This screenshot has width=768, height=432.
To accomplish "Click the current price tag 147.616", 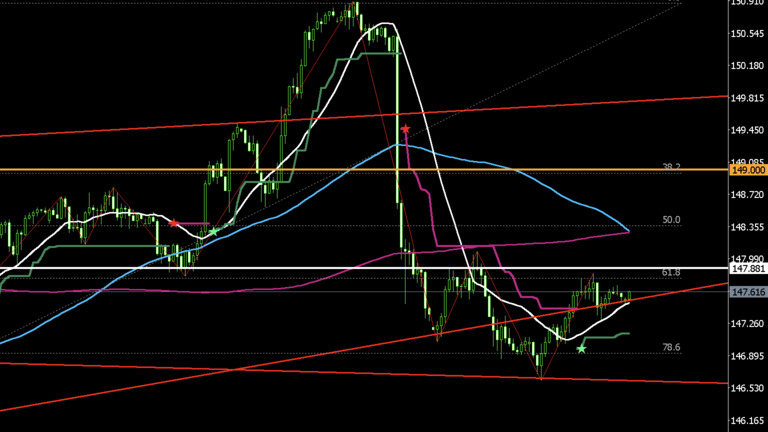I will coord(748,292).
